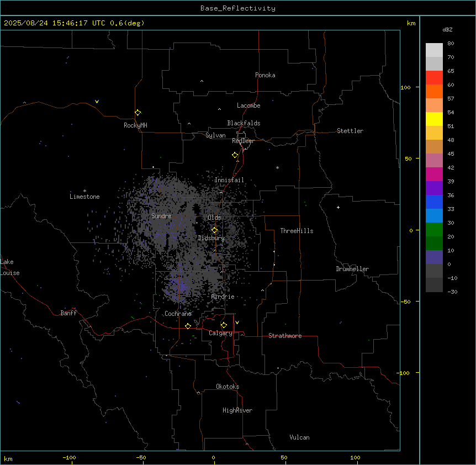Click the Limestone label
This screenshot has height=465, width=476.
[84, 197]
